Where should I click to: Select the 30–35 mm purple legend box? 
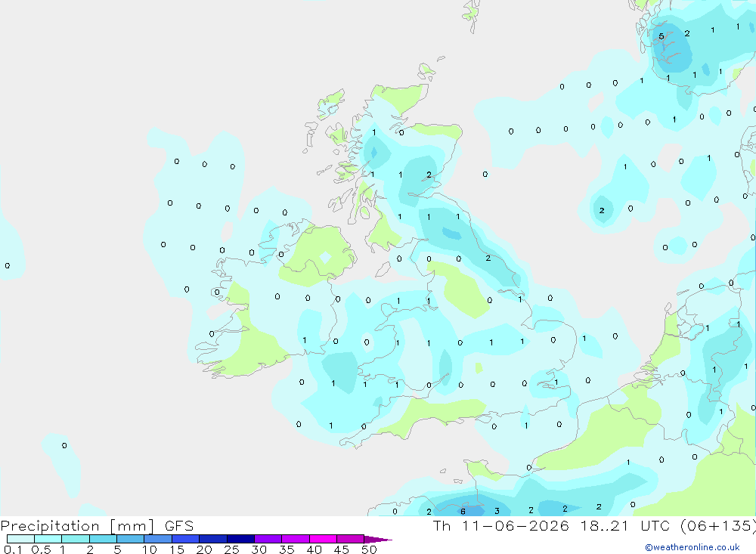(268, 539)
